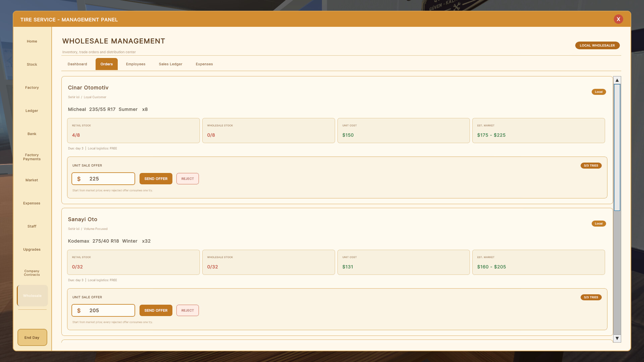Open the Stock sidebar section

point(32,64)
